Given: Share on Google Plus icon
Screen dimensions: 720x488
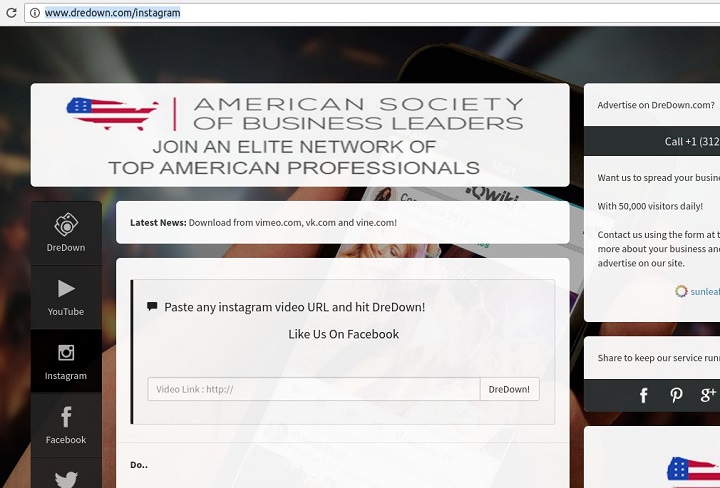Looking at the screenshot, I should [x=708, y=395].
